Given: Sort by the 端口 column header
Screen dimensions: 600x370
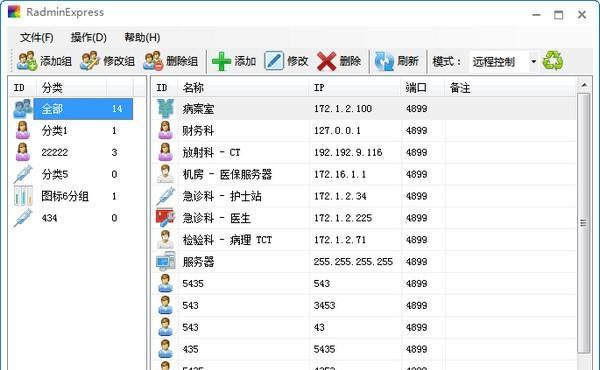Looking at the screenshot, I should tap(423, 88).
